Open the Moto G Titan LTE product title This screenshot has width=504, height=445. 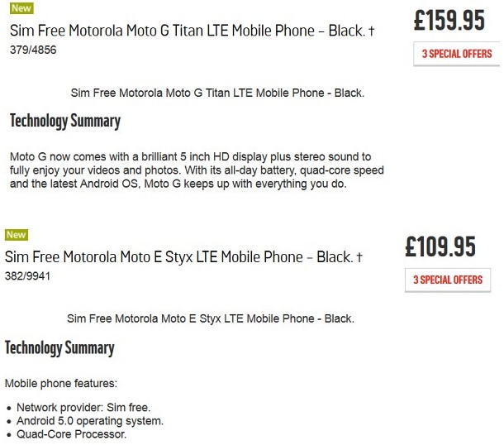click(187, 31)
